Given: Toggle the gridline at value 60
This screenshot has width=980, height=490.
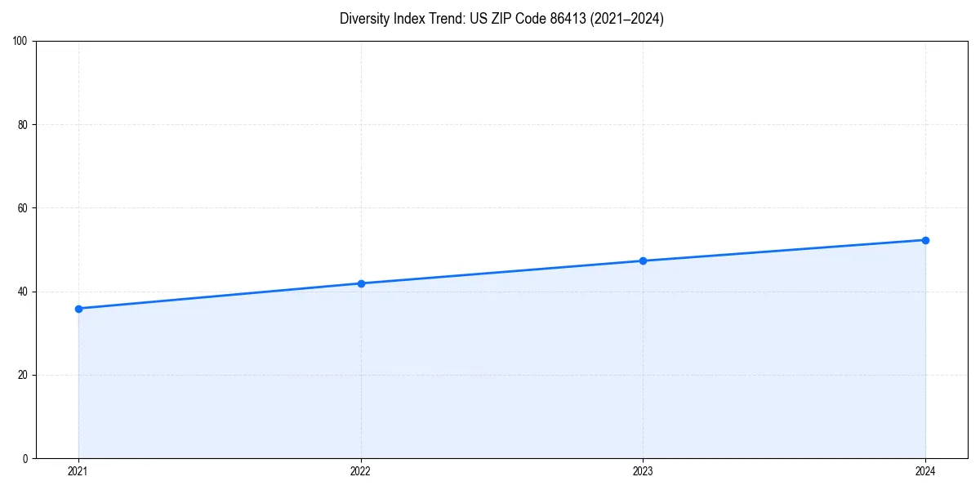Looking at the screenshot, I should [x=490, y=209].
